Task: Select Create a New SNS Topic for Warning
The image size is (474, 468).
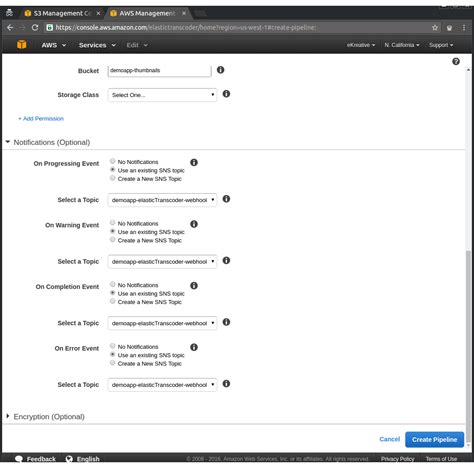Action: [x=113, y=240]
